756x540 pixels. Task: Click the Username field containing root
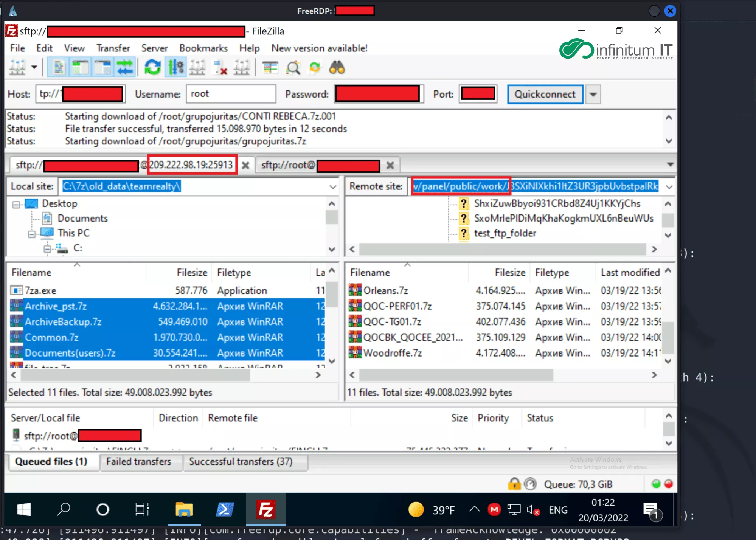coord(231,94)
